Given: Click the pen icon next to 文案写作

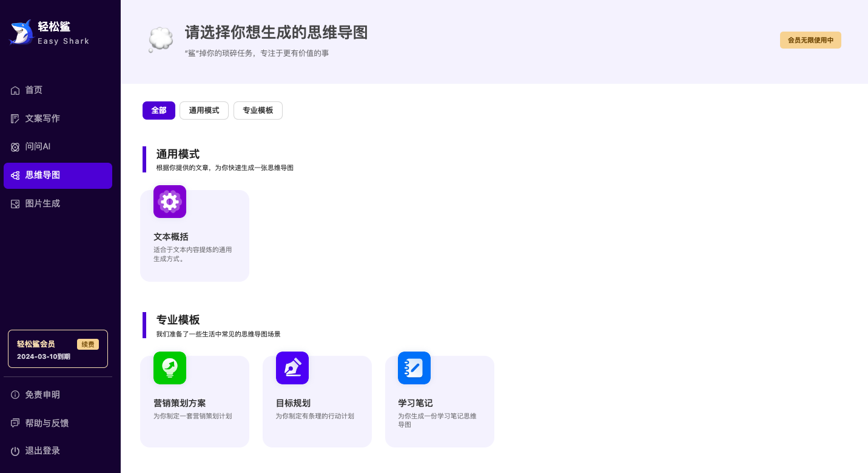Looking at the screenshot, I should coord(15,118).
